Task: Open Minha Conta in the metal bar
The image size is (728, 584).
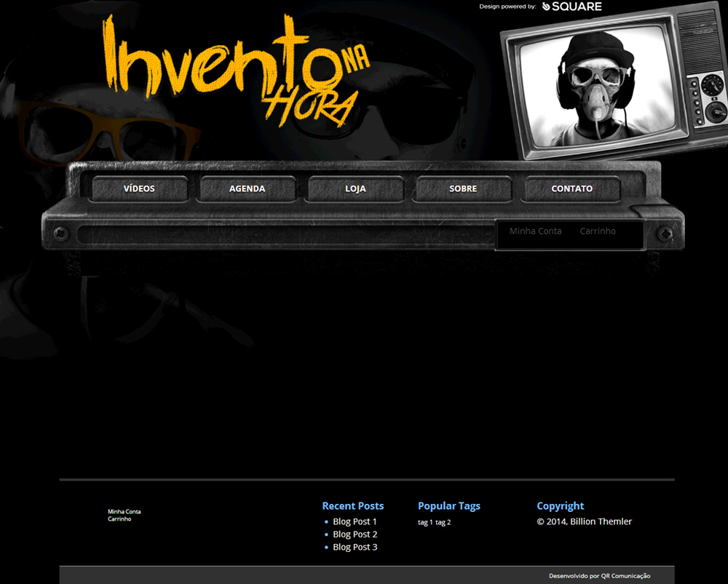Action: click(535, 231)
